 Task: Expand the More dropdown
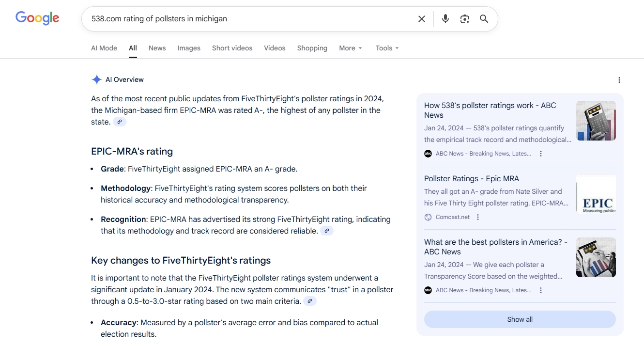point(350,48)
